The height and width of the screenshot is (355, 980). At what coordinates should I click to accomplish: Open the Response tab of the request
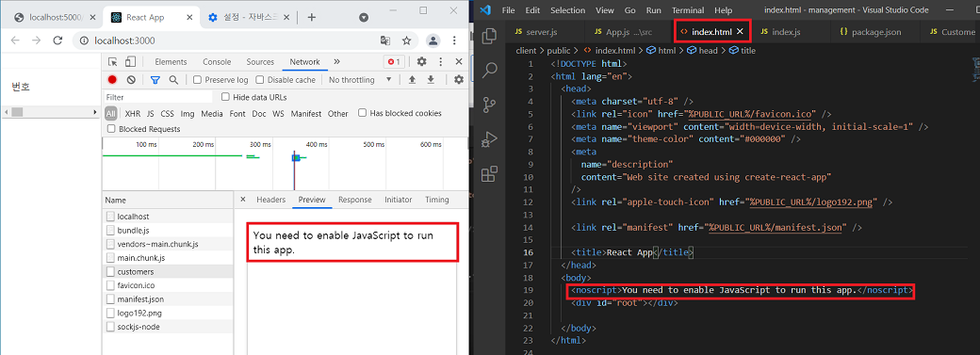[355, 200]
